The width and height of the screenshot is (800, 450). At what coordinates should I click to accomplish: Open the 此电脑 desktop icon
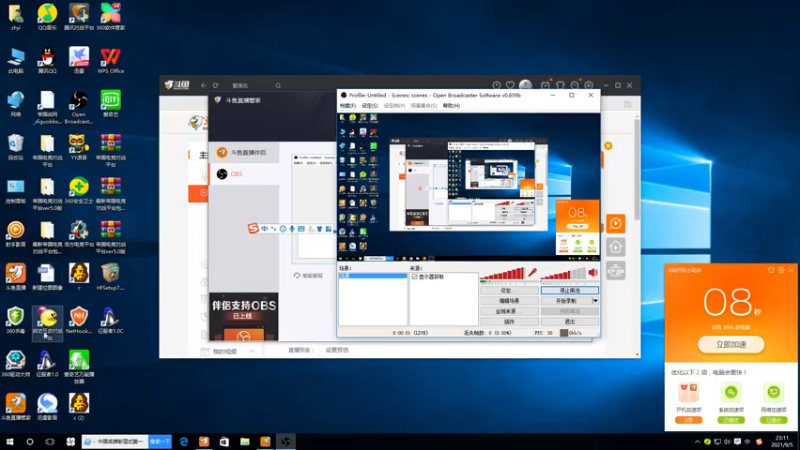(x=16, y=60)
